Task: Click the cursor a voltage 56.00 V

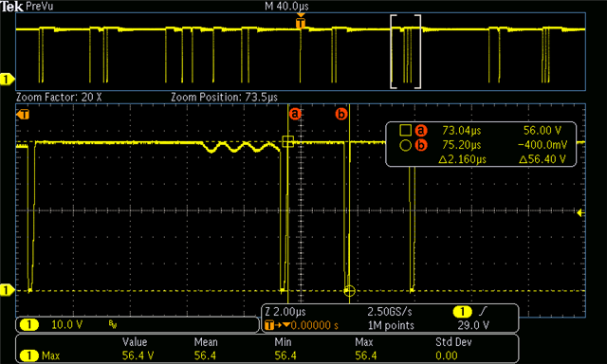Action: click(x=543, y=131)
